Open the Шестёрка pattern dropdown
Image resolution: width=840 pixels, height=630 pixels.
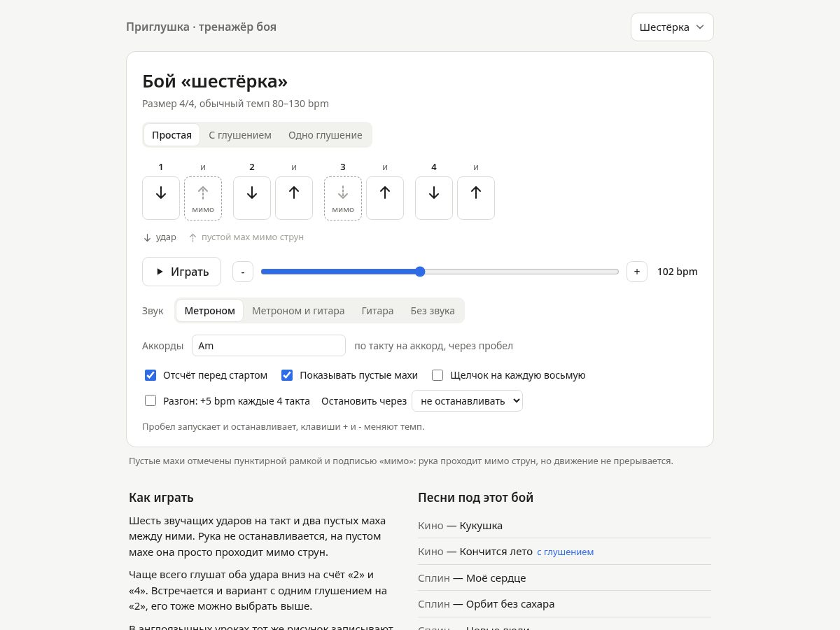click(672, 27)
